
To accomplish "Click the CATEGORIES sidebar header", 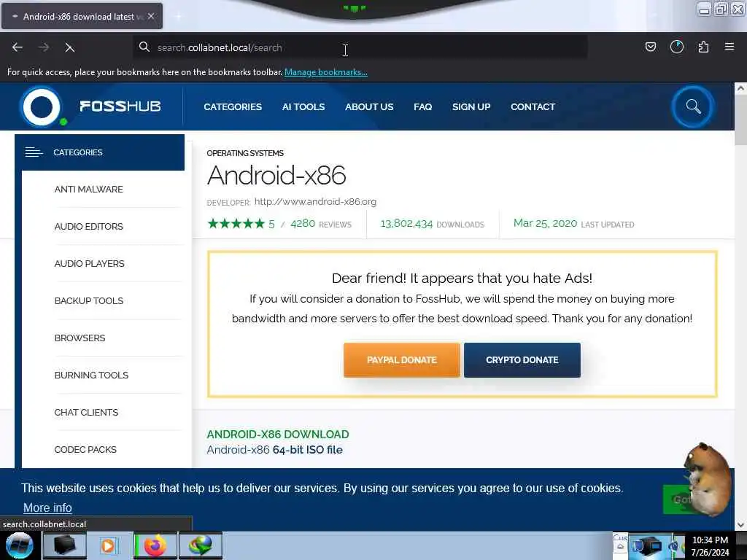I will (x=99, y=152).
